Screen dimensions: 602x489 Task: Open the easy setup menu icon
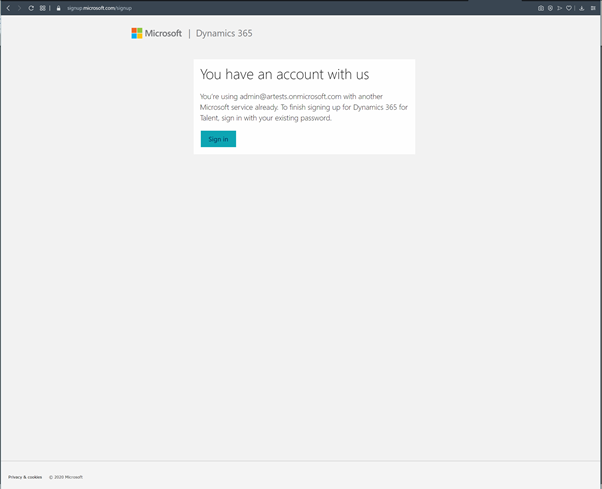(593, 8)
